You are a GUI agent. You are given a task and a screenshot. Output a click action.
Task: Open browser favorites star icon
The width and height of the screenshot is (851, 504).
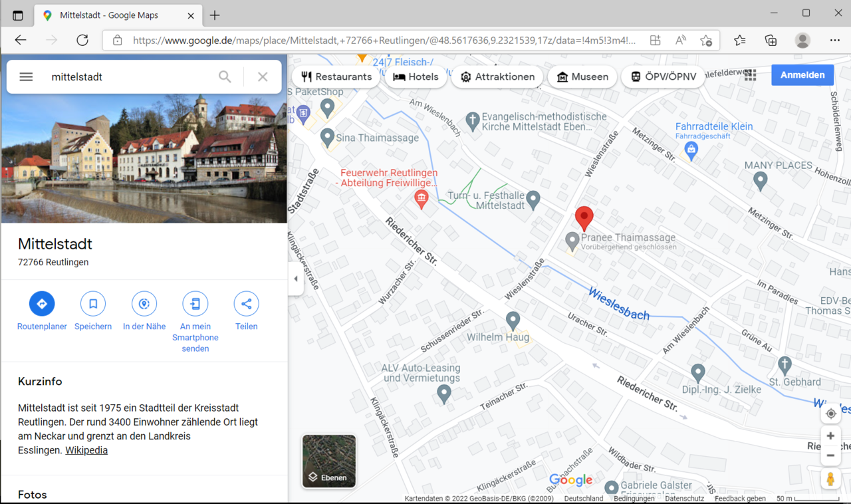point(740,41)
